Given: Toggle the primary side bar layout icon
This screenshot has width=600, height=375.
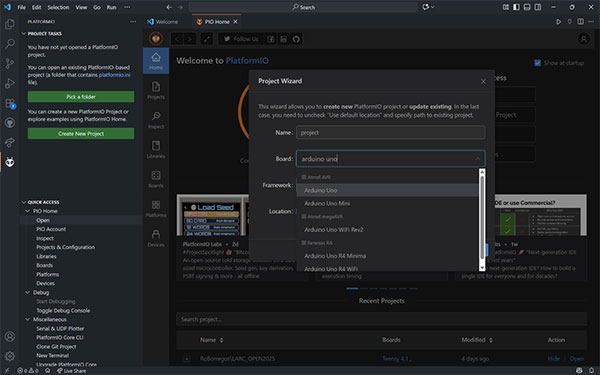Looking at the screenshot, I should (516, 7).
